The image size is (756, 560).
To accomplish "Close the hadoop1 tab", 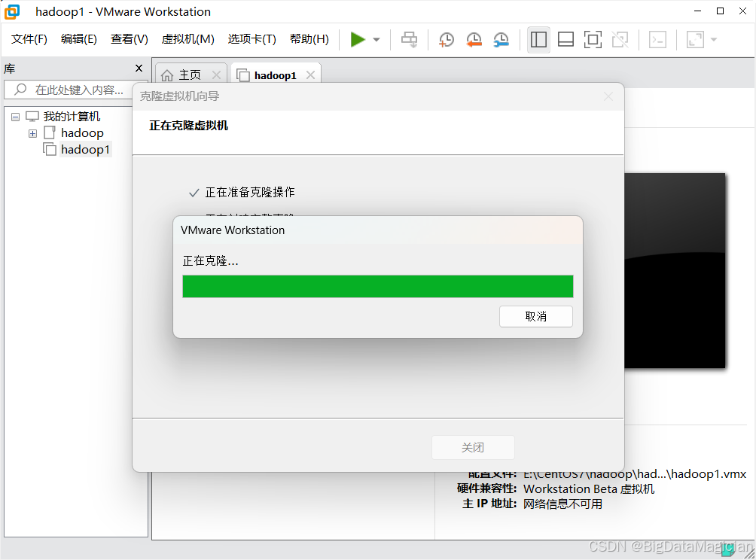I will [310, 75].
